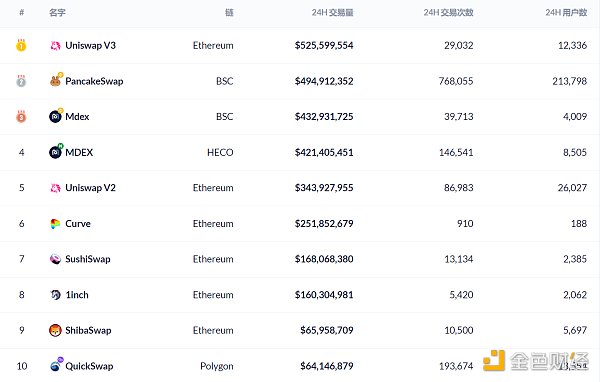Click the Mdex logo in the BSC row
600x382 pixels.
(56, 116)
